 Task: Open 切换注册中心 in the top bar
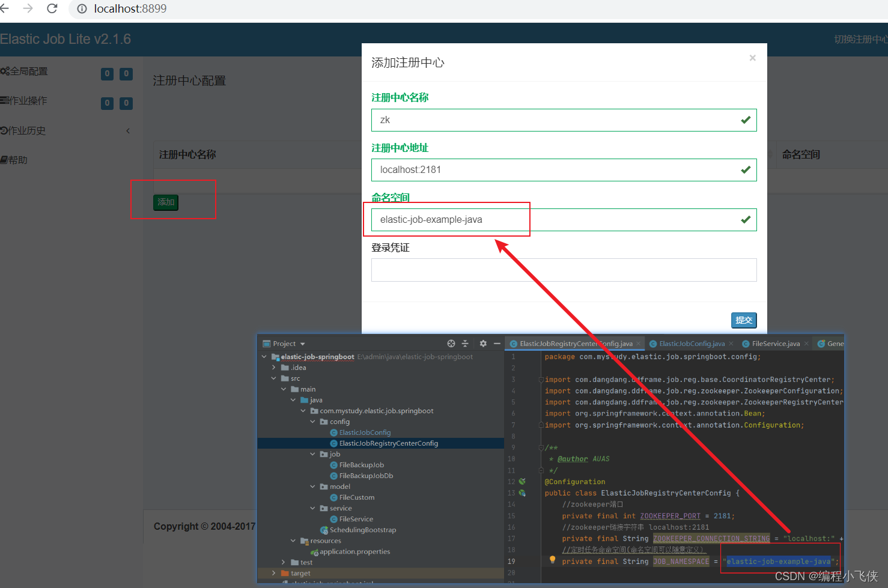(861, 39)
